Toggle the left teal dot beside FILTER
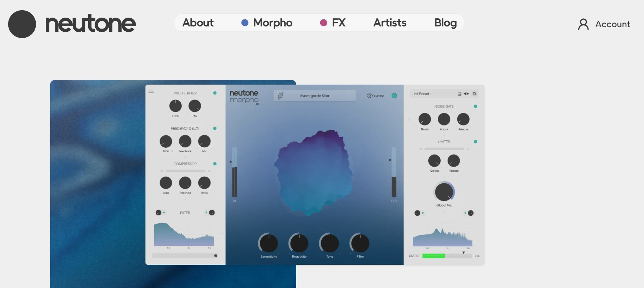The width and height of the screenshot is (644, 288). 164,213
